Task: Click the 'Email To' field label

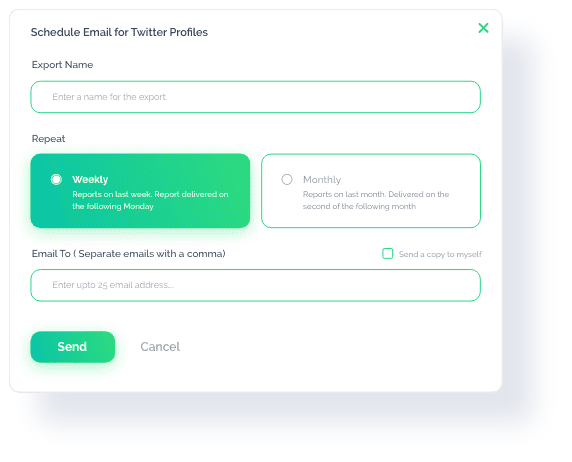Action: tap(128, 254)
